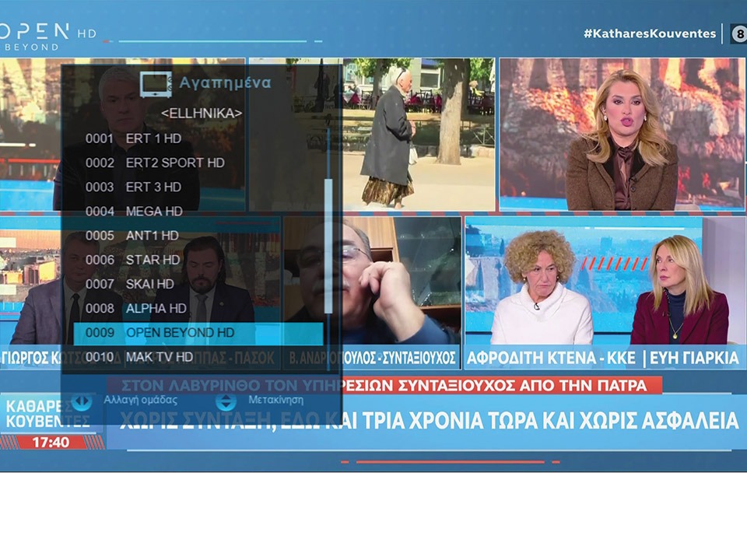Choose MAK TV HD channel
Image resolution: width=747 pixels, height=560 pixels.
pyautogui.click(x=159, y=357)
